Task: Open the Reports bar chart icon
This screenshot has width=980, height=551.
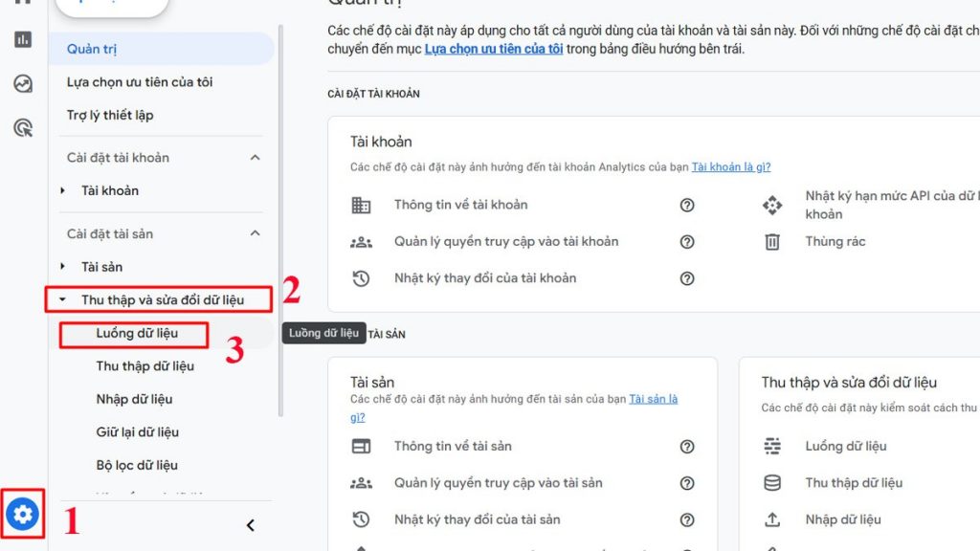Action: click(23, 40)
